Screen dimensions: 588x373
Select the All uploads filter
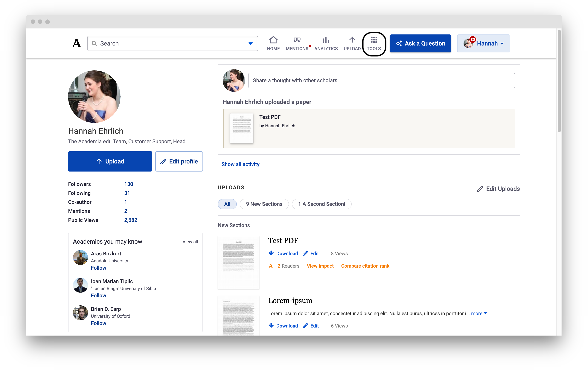[227, 204]
